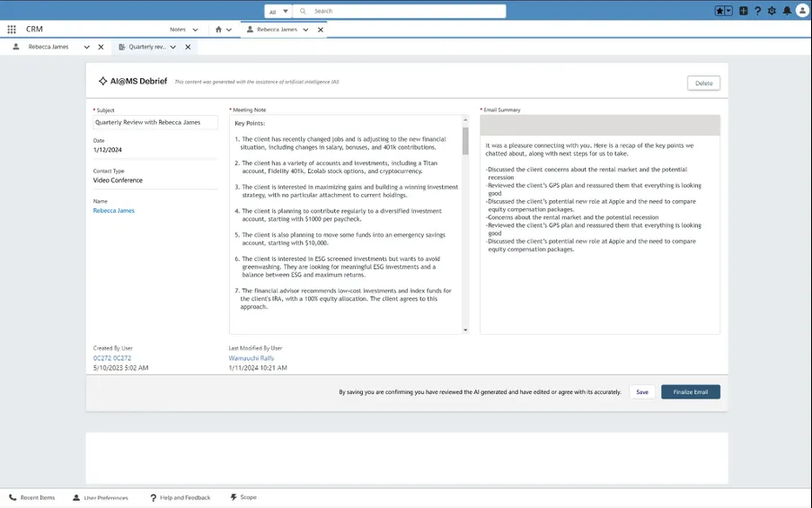Open the notifications bell

[x=787, y=11]
